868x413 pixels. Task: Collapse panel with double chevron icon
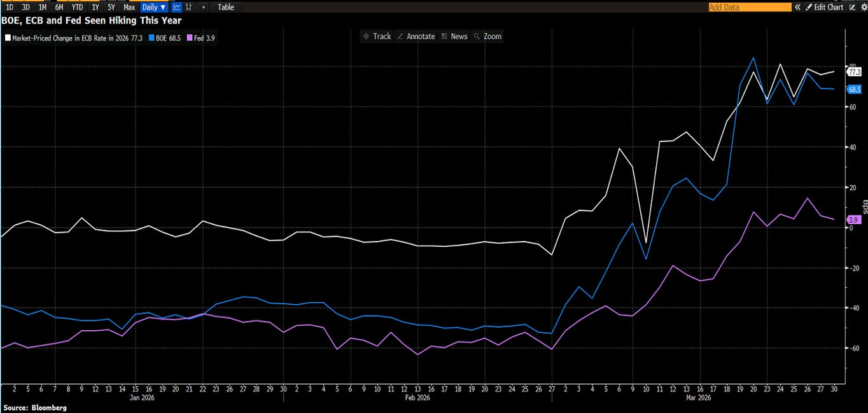click(797, 7)
